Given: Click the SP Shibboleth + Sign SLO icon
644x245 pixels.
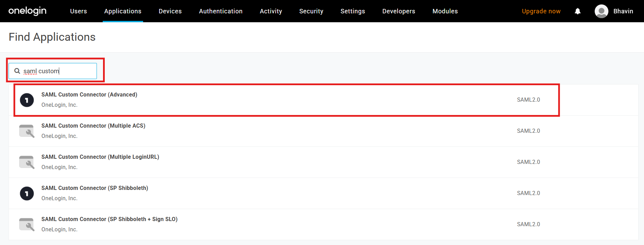Looking at the screenshot, I should (x=27, y=224).
